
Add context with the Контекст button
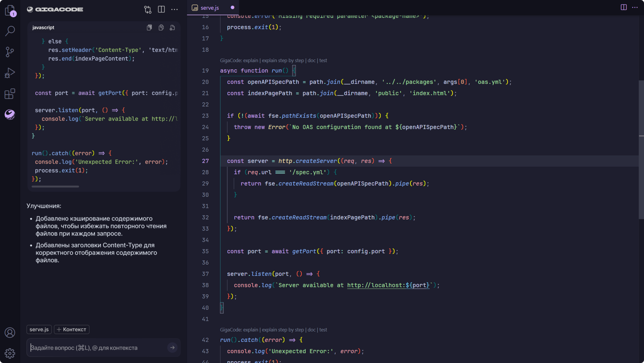[71, 329]
